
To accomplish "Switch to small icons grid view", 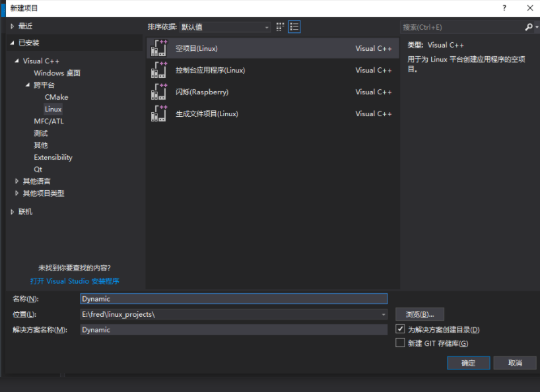I will pos(280,27).
